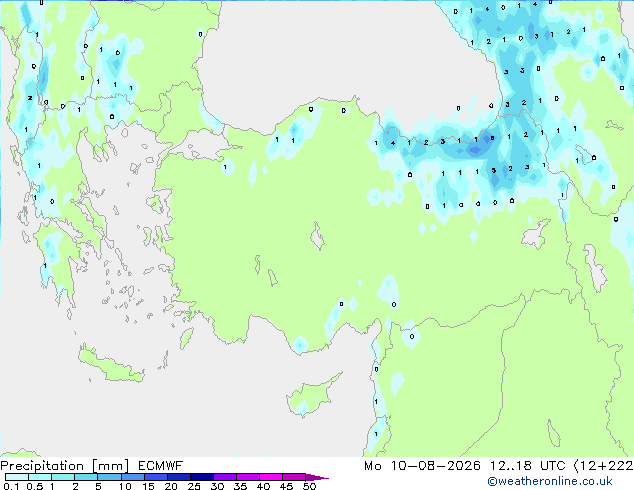Select the '12..18 UTC' time range text
The image size is (634, 490).
coord(527,466)
